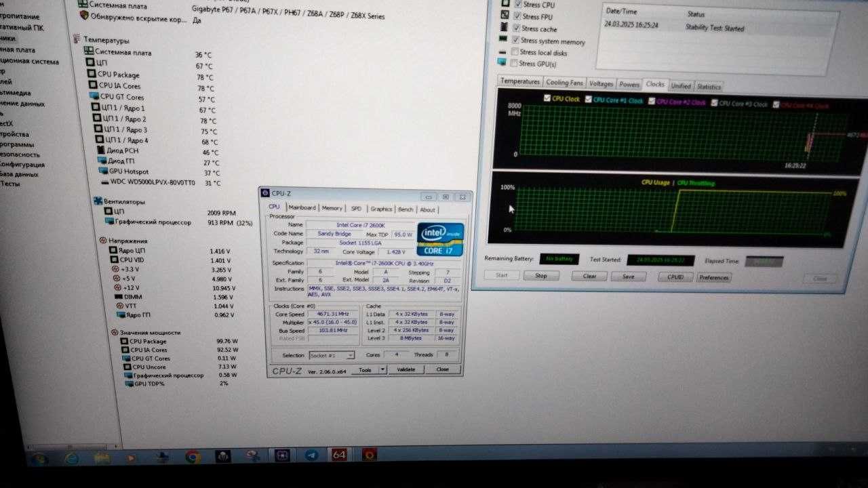Click the Температуры thermometer icon

pyautogui.click(x=77, y=40)
